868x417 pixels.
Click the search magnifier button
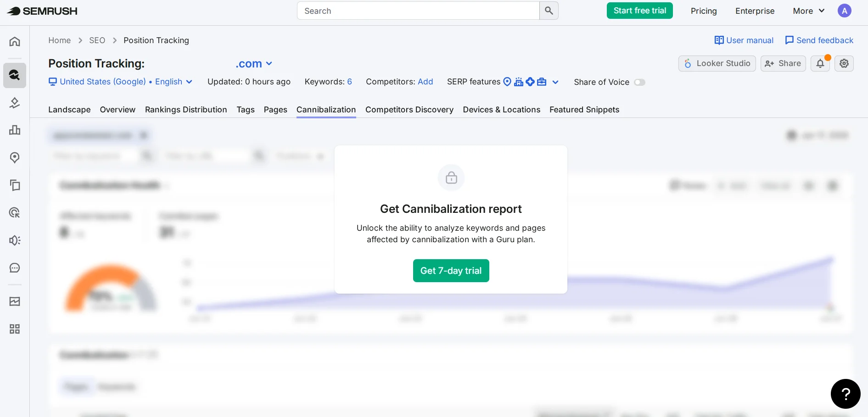click(549, 11)
